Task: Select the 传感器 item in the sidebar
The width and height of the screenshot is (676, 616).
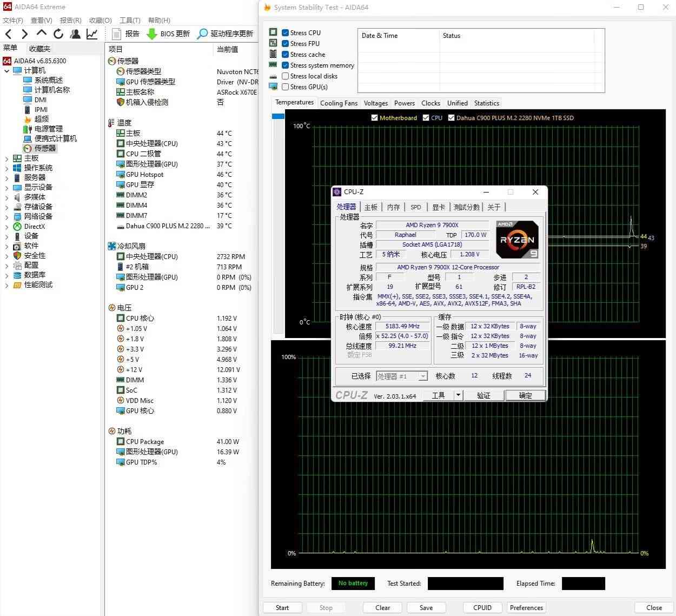Action: [x=45, y=148]
